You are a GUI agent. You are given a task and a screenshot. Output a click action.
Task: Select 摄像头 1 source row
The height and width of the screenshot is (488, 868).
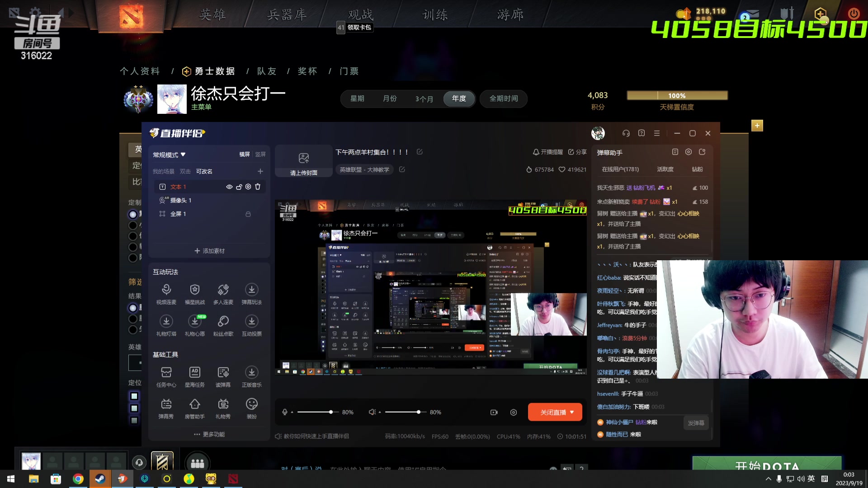click(209, 200)
